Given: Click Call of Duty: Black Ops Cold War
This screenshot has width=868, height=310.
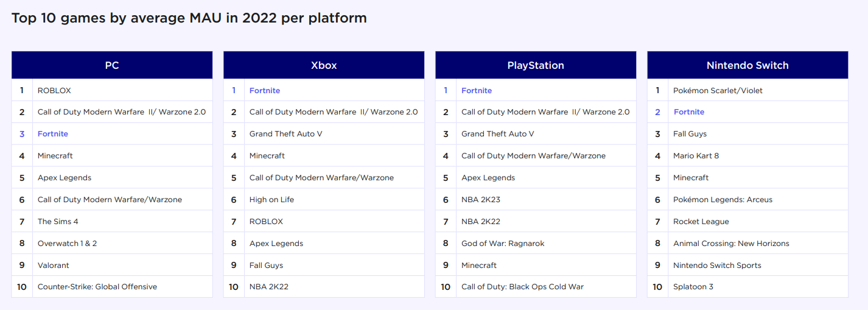Looking at the screenshot, I should pyautogui.click(x=522, y=287).
